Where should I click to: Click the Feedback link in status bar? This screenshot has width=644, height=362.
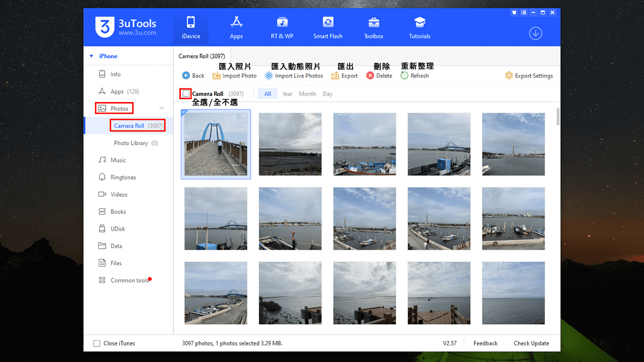tap(485, 343)
